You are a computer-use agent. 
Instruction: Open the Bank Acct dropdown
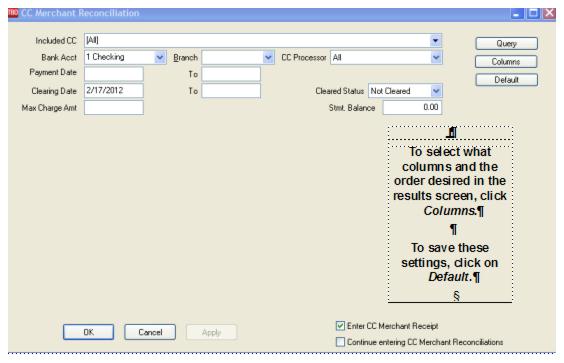[160, 57]
